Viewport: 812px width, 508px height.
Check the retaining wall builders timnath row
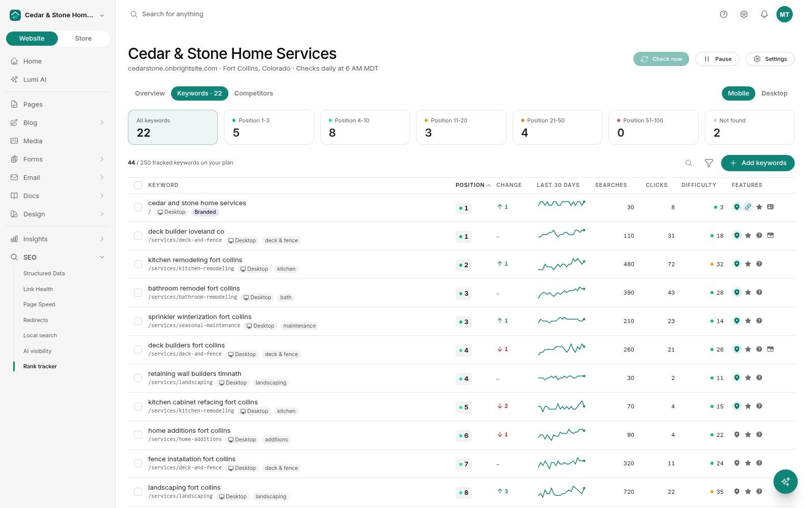[138, 378]
